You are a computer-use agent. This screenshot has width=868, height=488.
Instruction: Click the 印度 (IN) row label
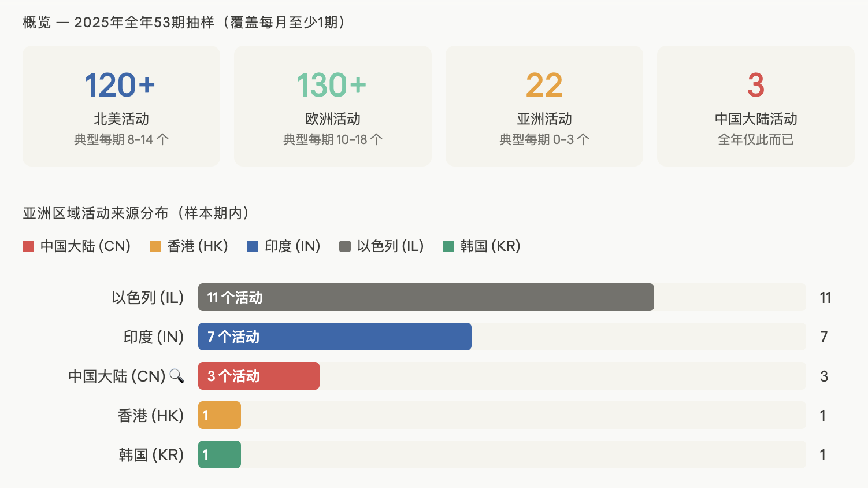click(154, 337)
